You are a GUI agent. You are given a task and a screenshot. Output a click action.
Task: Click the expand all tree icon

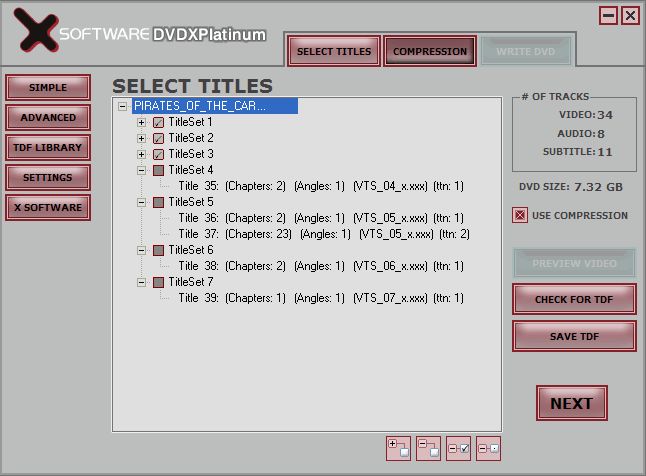pos(398,449)
